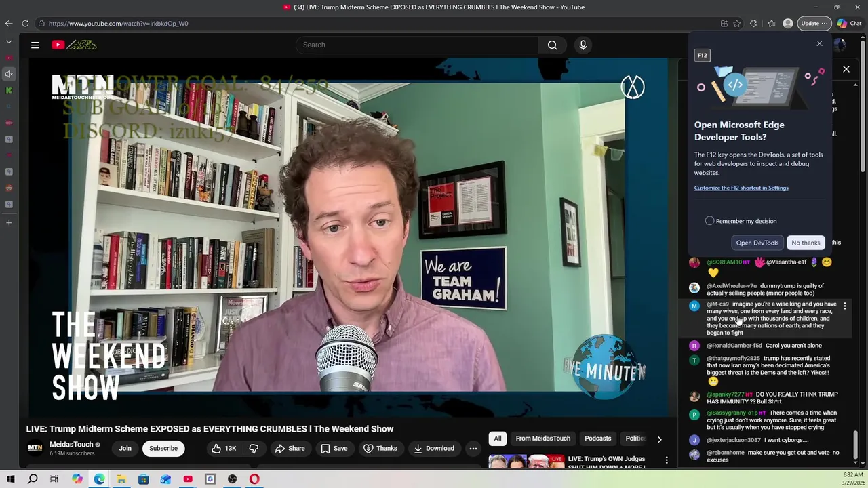This screenshot has width=868, height=488.
Task: Click the @spanky7277 chat message
Action: coord(764,398)
